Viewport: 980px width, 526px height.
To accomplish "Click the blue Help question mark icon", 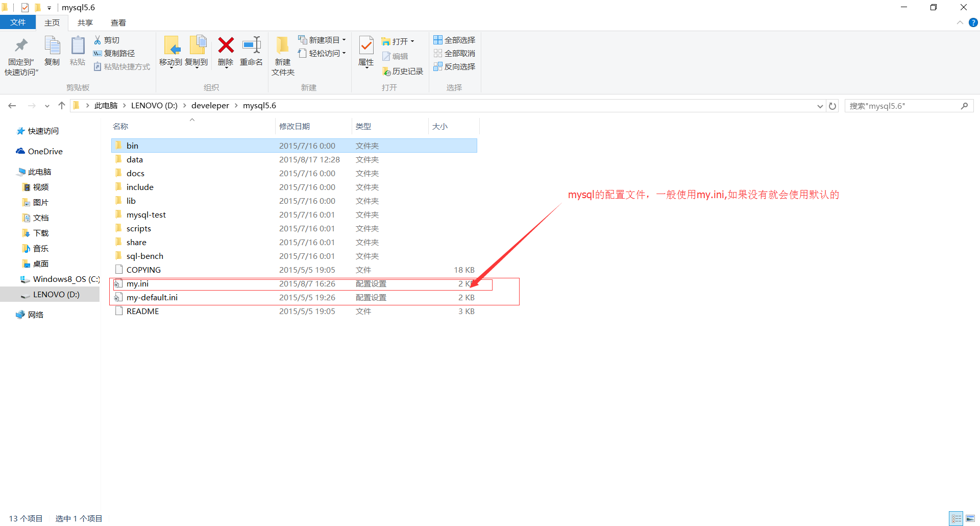I will (973, 22).
